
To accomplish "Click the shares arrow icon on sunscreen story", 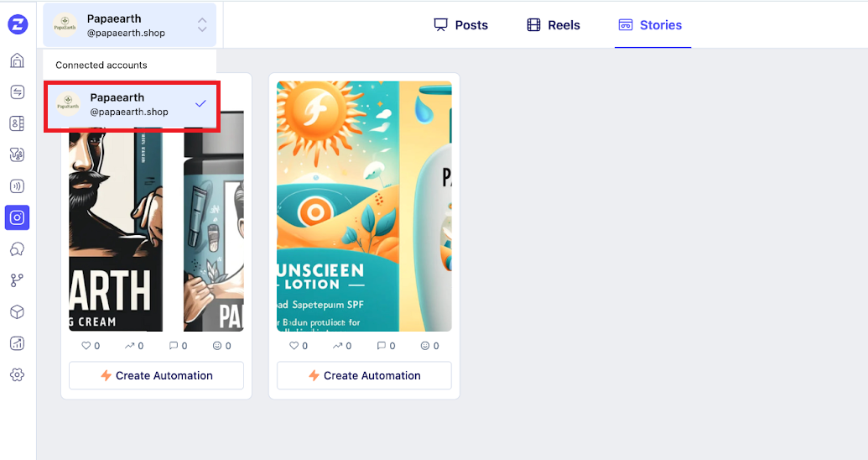I will (x=338, y=346).
